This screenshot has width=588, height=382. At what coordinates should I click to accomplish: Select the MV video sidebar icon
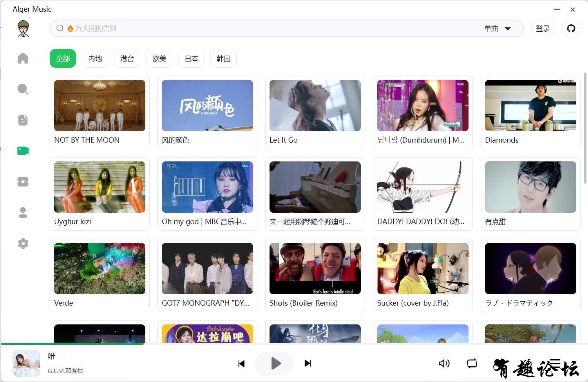click(x=23, y=150)
